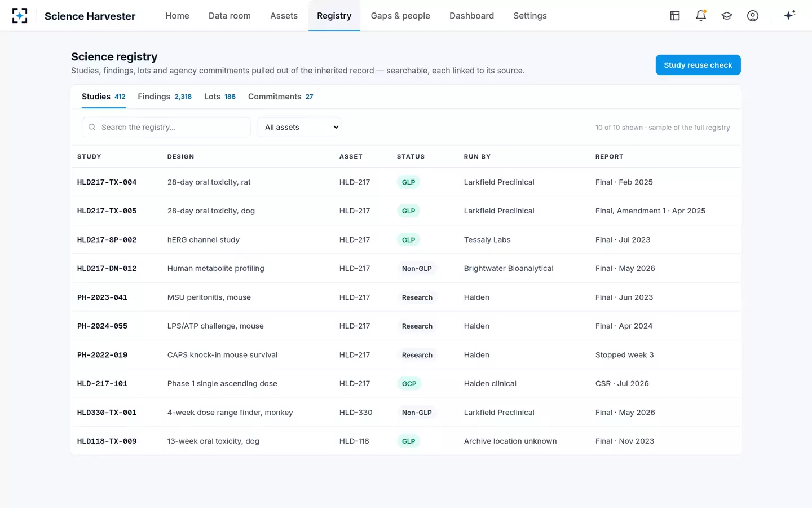This screenshot has height=508, width=812.
Task: Open study PH-2023-041
Action: point(102,297)
